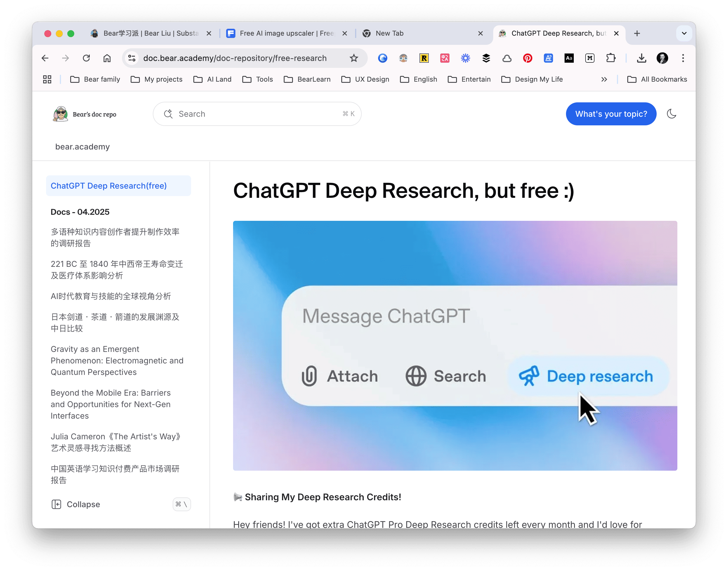Click the What's your topic? button
Screen dimensions: 728x571
[x=611, y=114]
